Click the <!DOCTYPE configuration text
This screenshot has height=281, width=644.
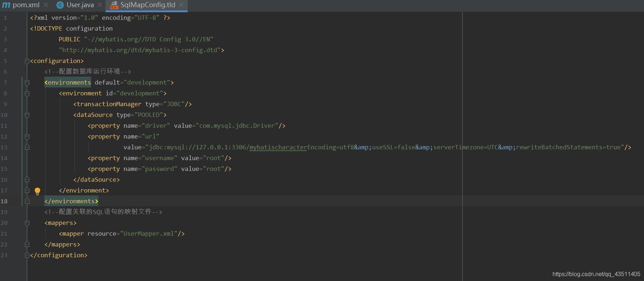tap(71, 28)
